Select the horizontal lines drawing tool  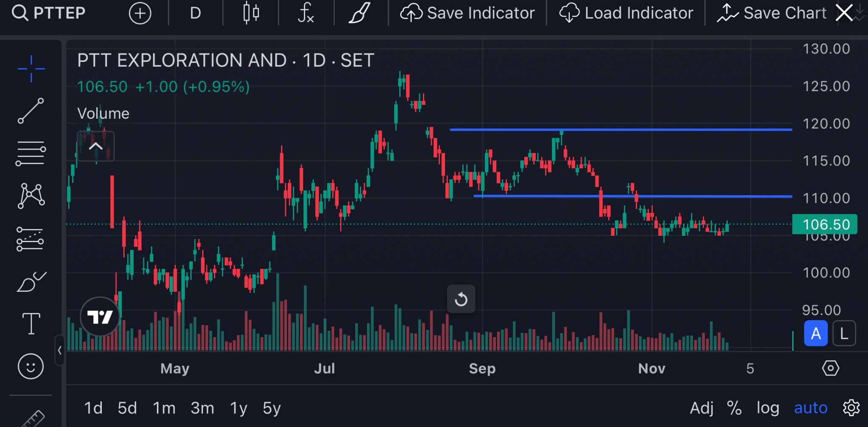point(31,153)
